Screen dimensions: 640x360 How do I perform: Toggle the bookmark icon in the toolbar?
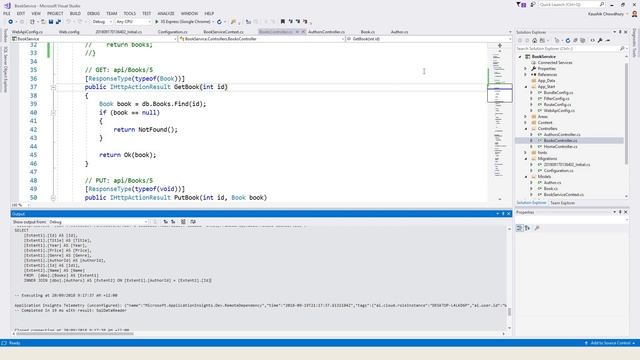tap(282, 22)
